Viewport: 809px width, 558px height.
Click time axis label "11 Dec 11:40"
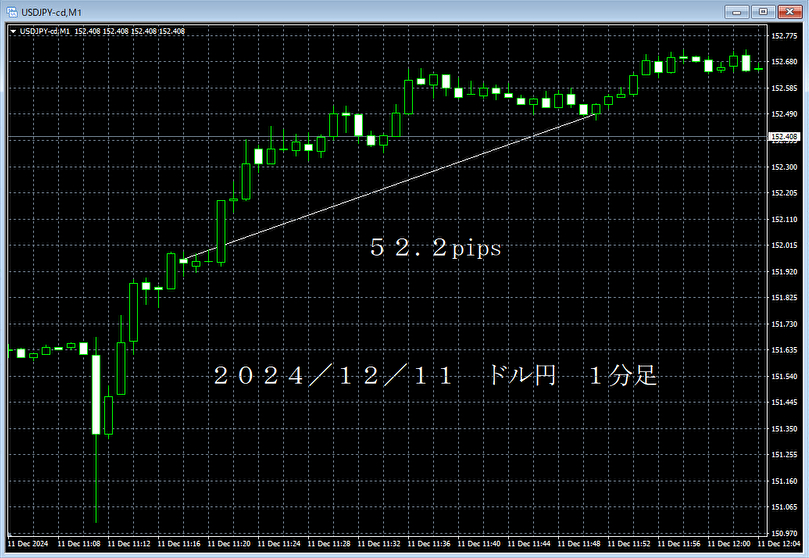(479, 544)
